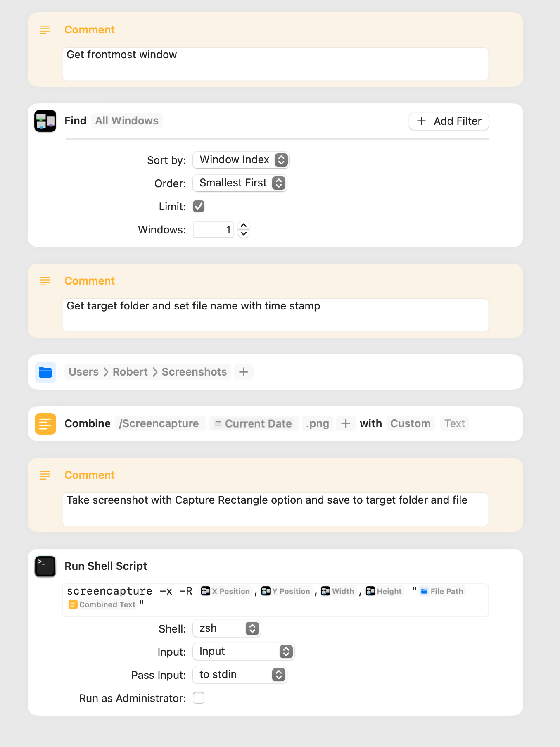Open the Order Smallest First dropdown
The height and width of the screenshot is (747, 560).
(240, 183)
